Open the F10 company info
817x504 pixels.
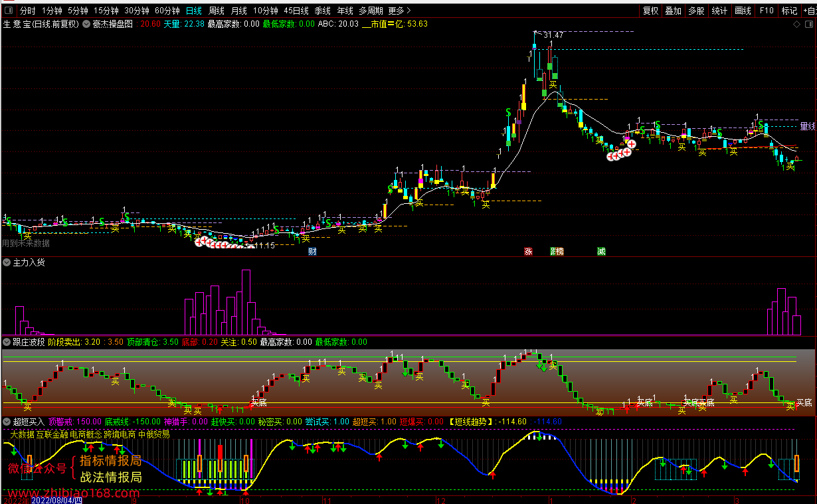(x=767, y=11)
